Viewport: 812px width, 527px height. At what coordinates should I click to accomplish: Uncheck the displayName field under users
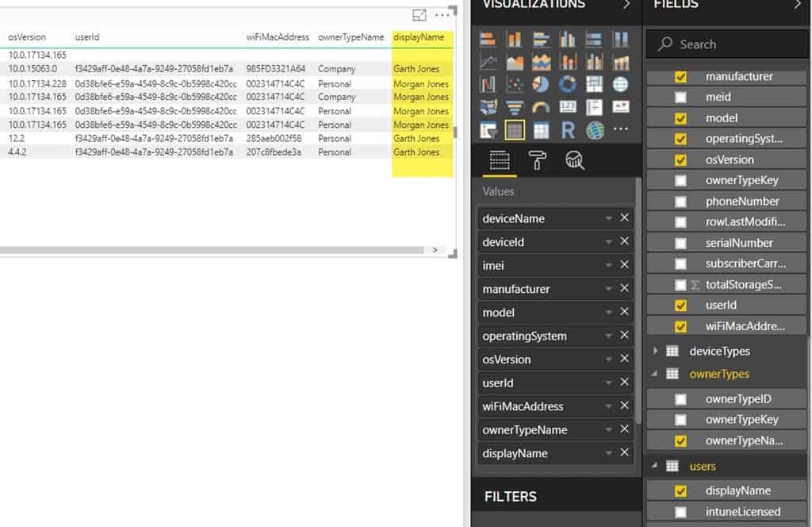pos(680,490)
